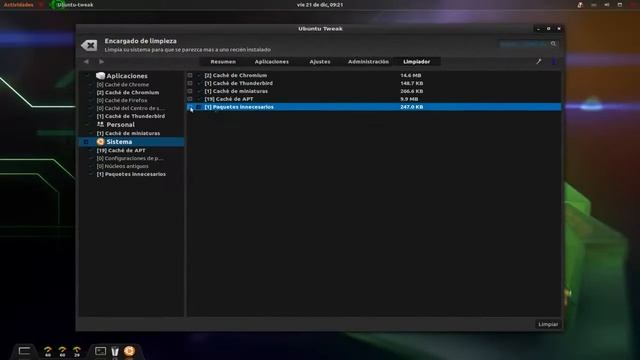Click the third gauge indicator showing 29
This screenshot has height=360, width=640.
point(77,351)
